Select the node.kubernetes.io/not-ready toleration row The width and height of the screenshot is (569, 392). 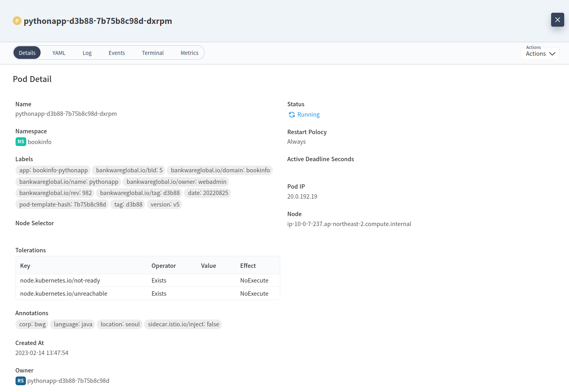tap(148, 281)
